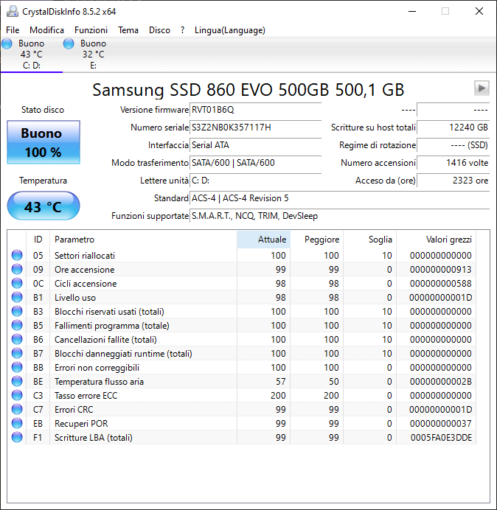Click the Interfaccia field Serial ATA
The height and width of the screenshot is (510, 497).
tap(255, 145)
